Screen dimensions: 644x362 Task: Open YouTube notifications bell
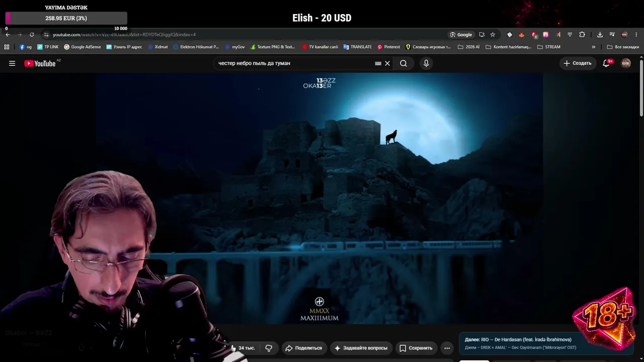pyautogui.click(x=607, y=63)
